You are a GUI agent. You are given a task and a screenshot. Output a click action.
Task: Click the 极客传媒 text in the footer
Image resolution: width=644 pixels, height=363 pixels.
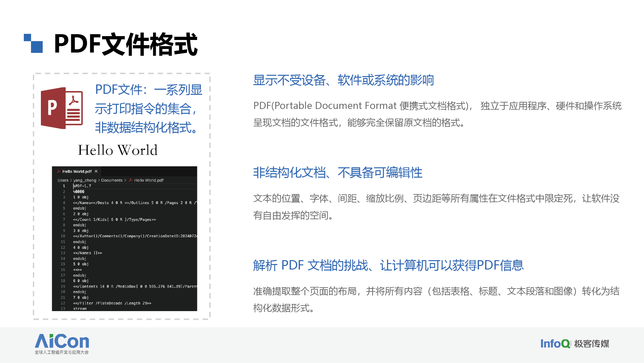[592, 344]
